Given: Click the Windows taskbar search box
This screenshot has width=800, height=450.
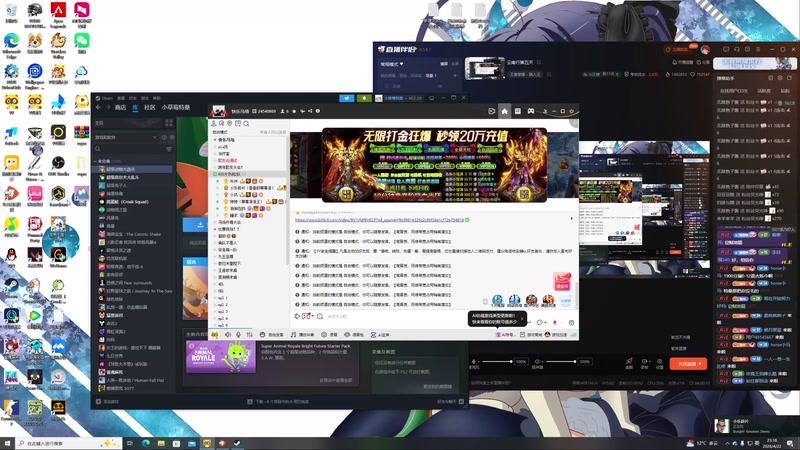Looking at the screenshot, I should [x=69, y=443].
